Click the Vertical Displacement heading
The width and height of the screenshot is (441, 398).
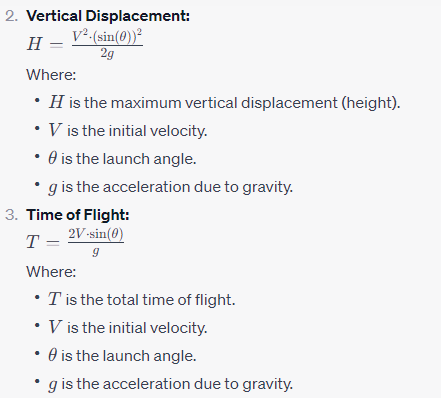pos(108,16)
